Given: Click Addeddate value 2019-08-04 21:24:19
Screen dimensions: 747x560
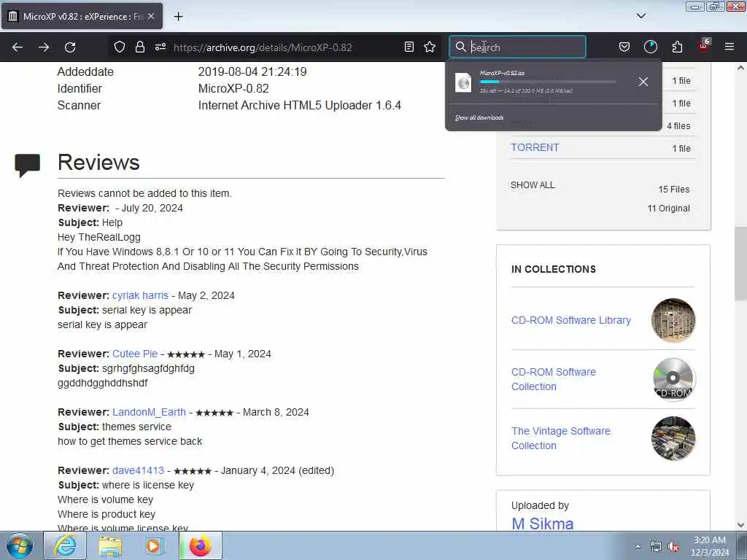Looking at the screenshot, I should point(252,72).
